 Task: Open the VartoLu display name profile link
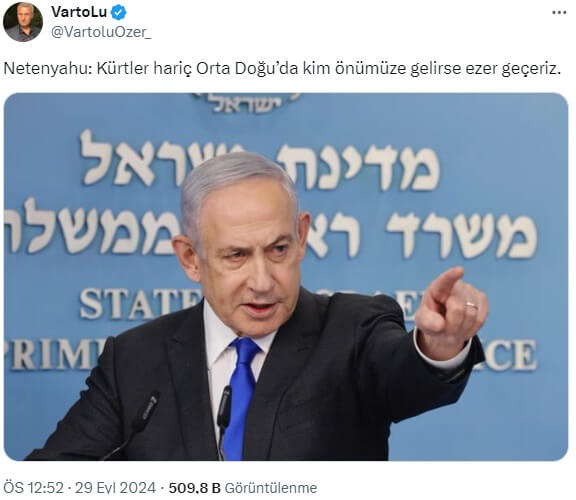click(79, 12)
